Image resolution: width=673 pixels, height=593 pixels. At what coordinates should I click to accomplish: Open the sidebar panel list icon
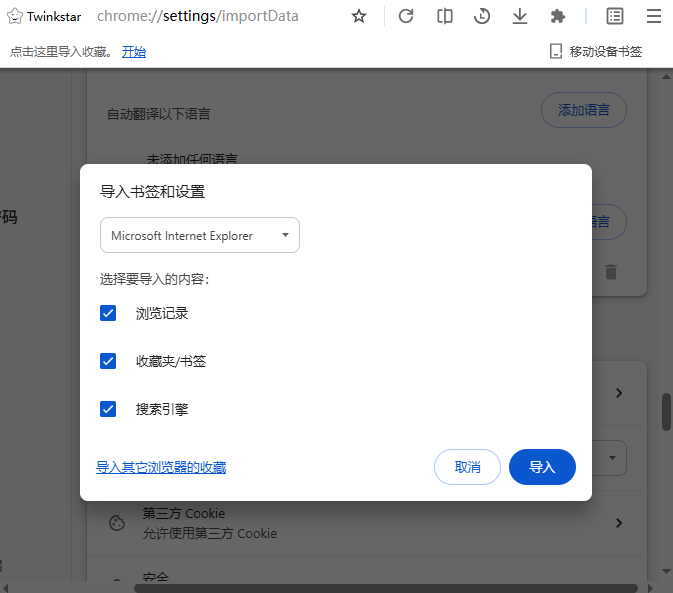coord(615,16)
